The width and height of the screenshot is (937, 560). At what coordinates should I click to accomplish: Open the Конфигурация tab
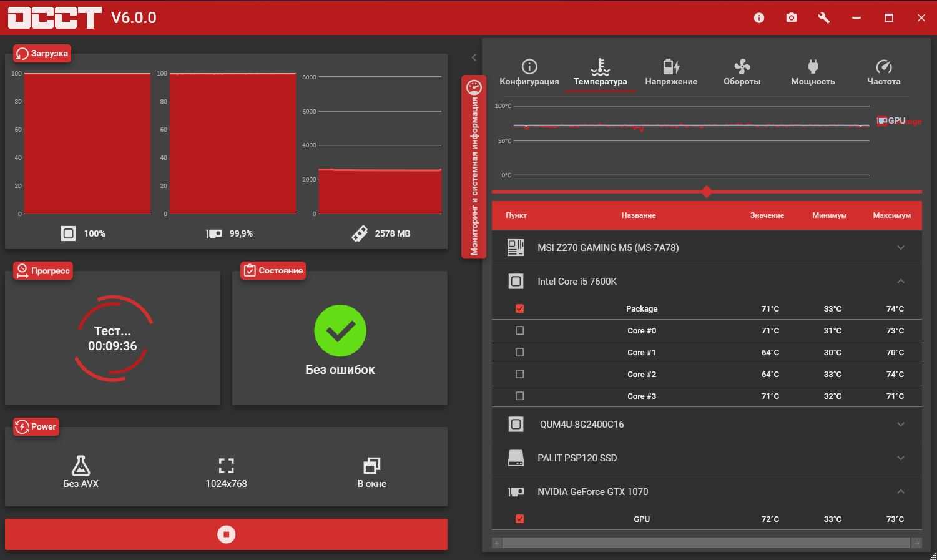[x=529, y=72]
